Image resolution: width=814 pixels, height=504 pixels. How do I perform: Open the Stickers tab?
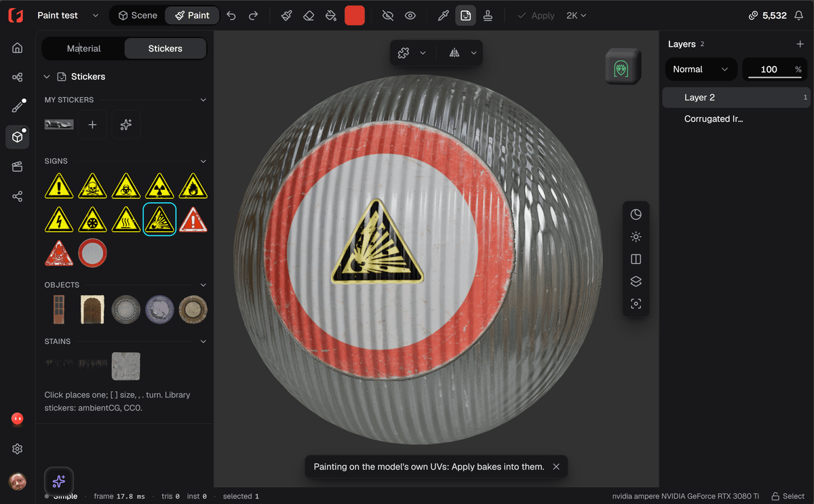tap(166, 49)
